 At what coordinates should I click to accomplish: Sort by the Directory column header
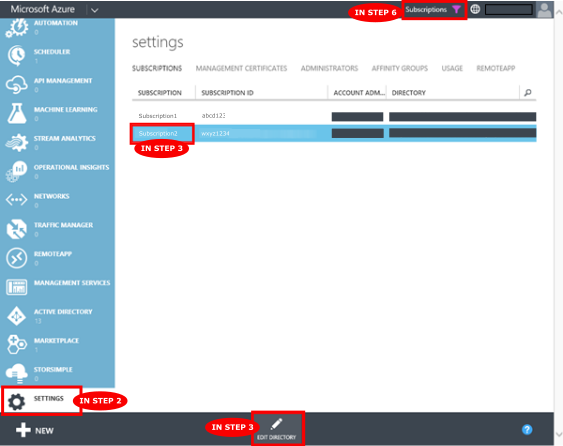(409, 93)
